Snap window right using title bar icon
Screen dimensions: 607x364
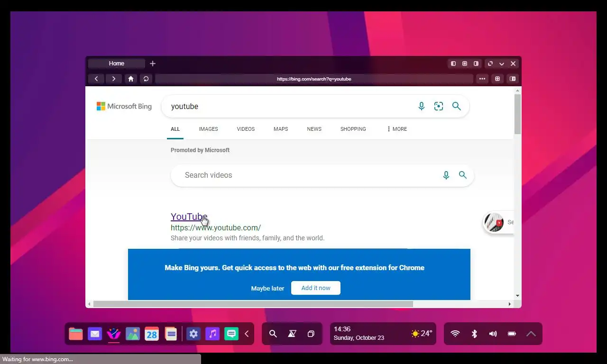pos(476,64)
